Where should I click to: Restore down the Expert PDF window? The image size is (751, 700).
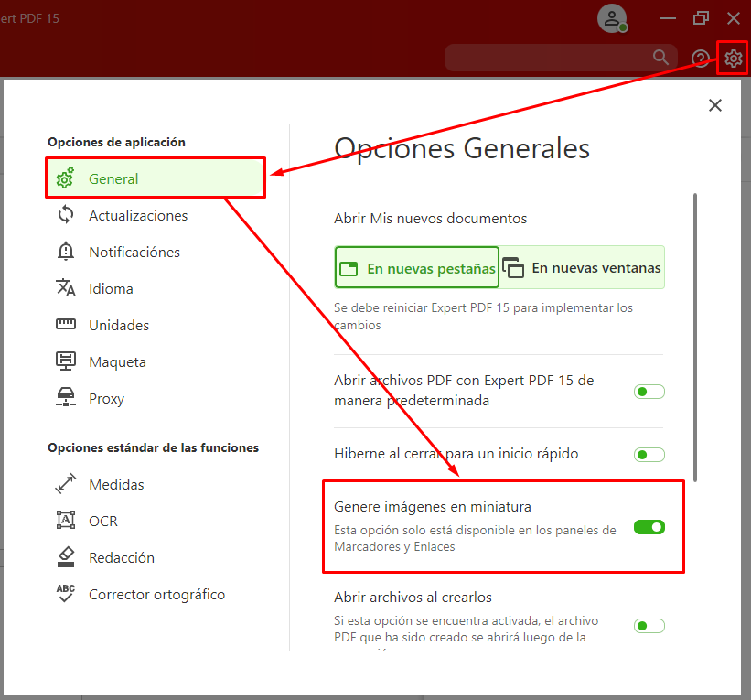point(701,18)
